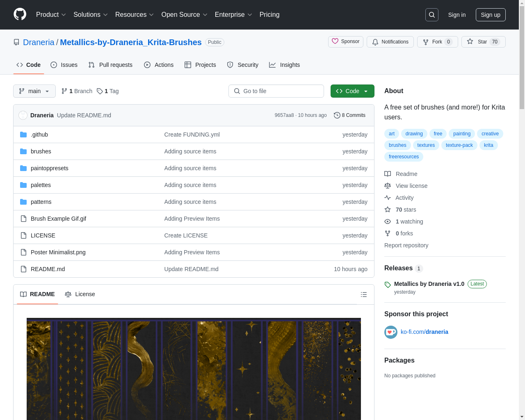Screen dimensions: 525x420
Task: Click the Activity pulse icon
Action: click(x=388, y=198)
